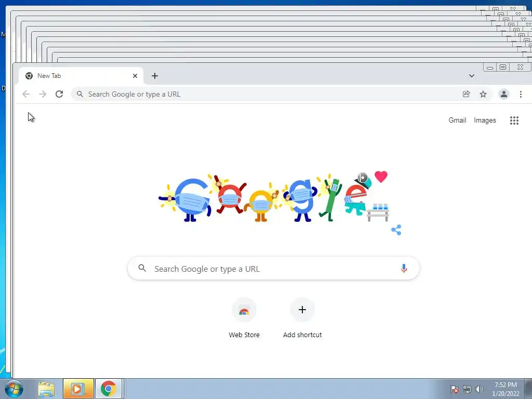Start voice search with the microphone icon
This screenshot has width=532, height=399.
pos(404,269)
